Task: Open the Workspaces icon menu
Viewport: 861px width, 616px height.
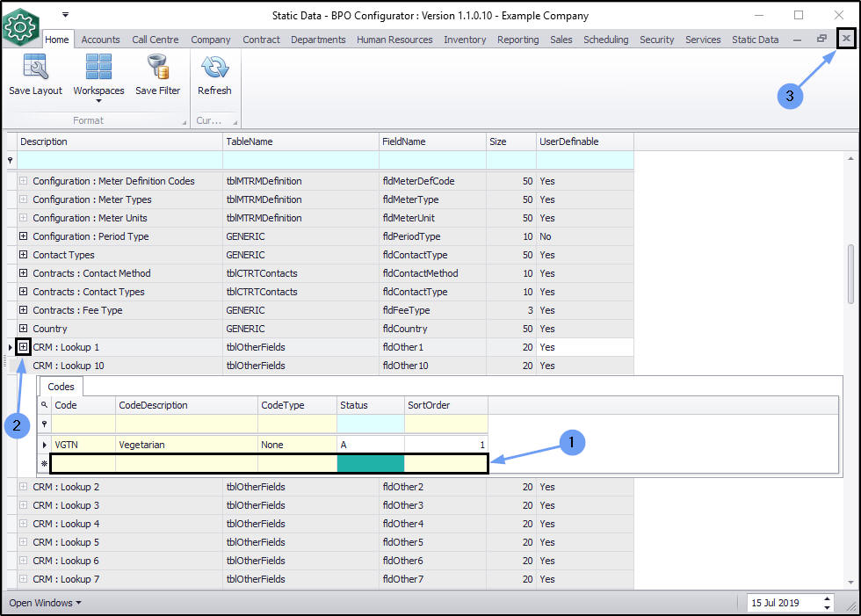Action: click(x=98, y=69)
